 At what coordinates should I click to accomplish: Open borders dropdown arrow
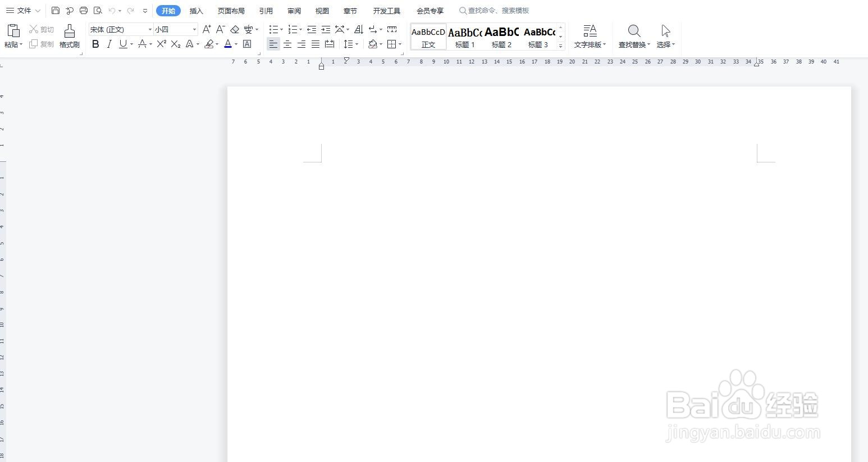[400, 44]
